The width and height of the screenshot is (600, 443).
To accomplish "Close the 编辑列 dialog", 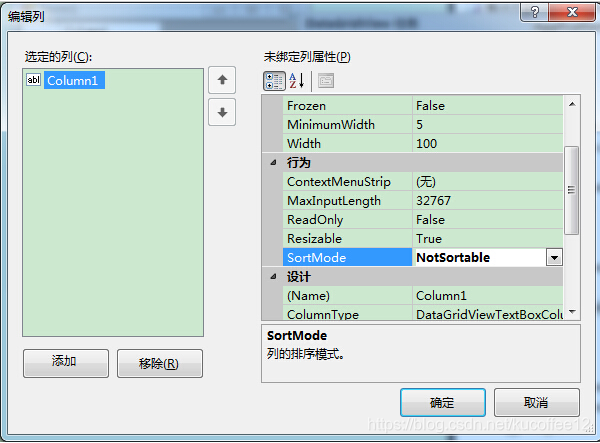I will tap(572, 12).
